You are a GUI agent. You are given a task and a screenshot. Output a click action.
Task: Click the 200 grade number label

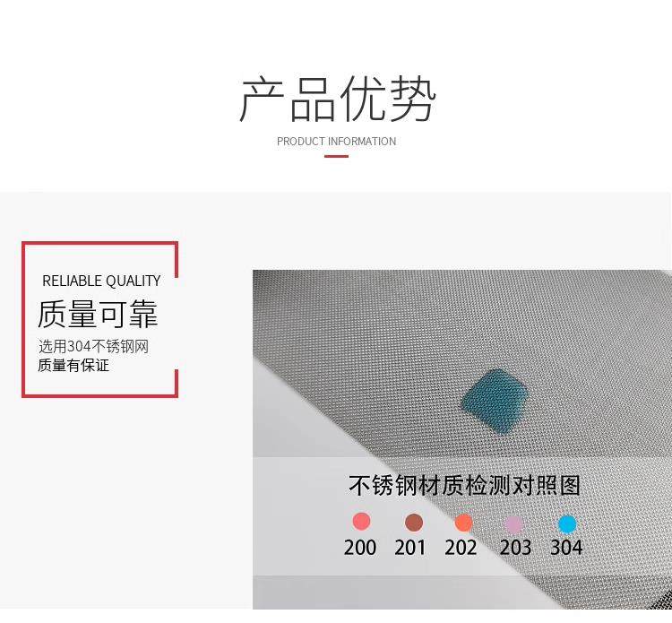[360, 548]
